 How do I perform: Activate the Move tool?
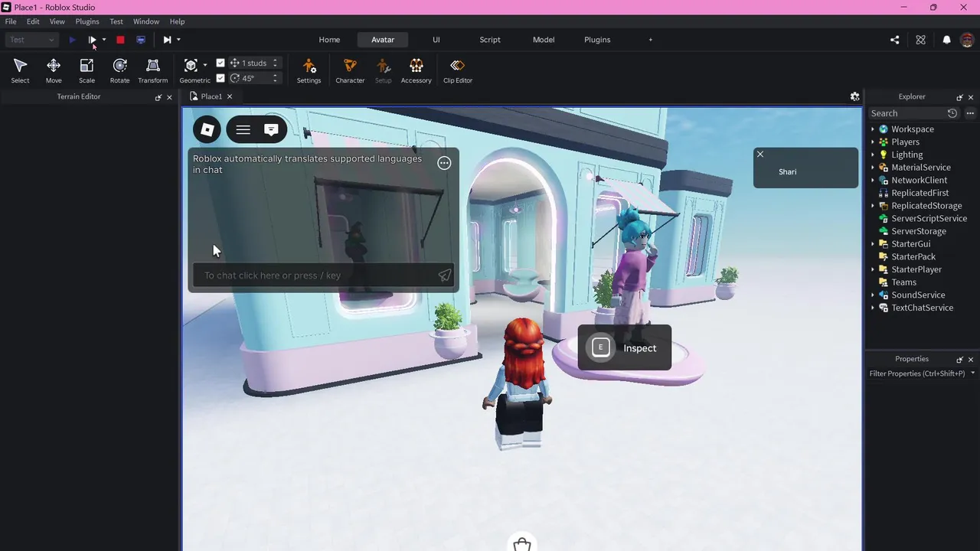click(54, 70)
